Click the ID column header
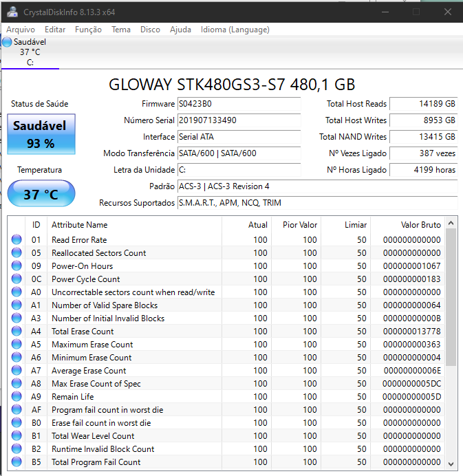This screenshot has height=476, width=463. coord(36,225)
